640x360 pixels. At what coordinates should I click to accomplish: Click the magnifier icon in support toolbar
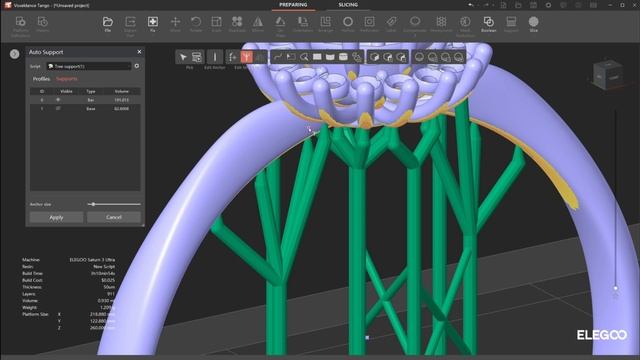tap(304, 57)
